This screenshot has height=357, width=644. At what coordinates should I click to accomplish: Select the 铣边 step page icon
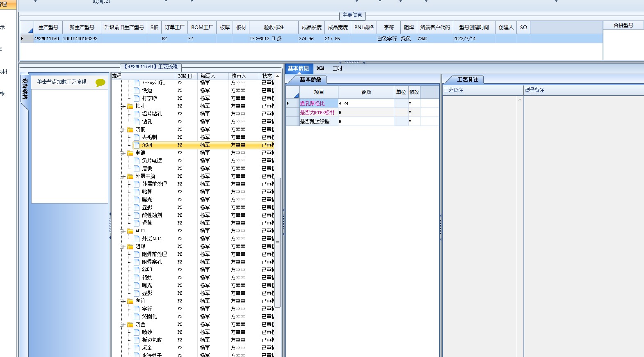point(137,90)
